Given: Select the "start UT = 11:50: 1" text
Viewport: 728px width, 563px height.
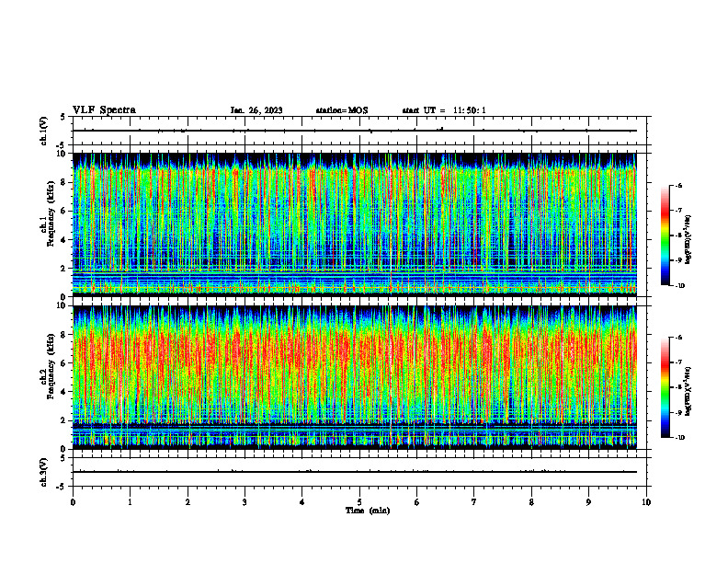Looking at the screenshot, I should point(444,110).
